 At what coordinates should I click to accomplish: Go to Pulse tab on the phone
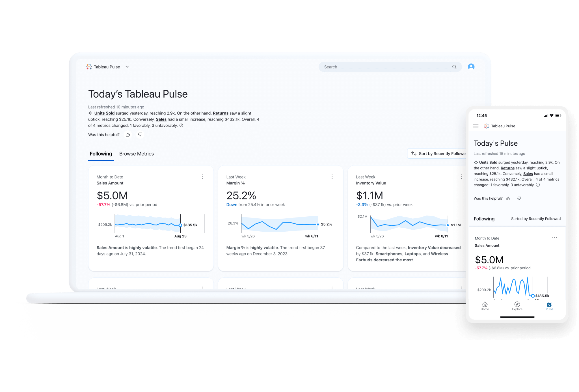coord(549,306)
